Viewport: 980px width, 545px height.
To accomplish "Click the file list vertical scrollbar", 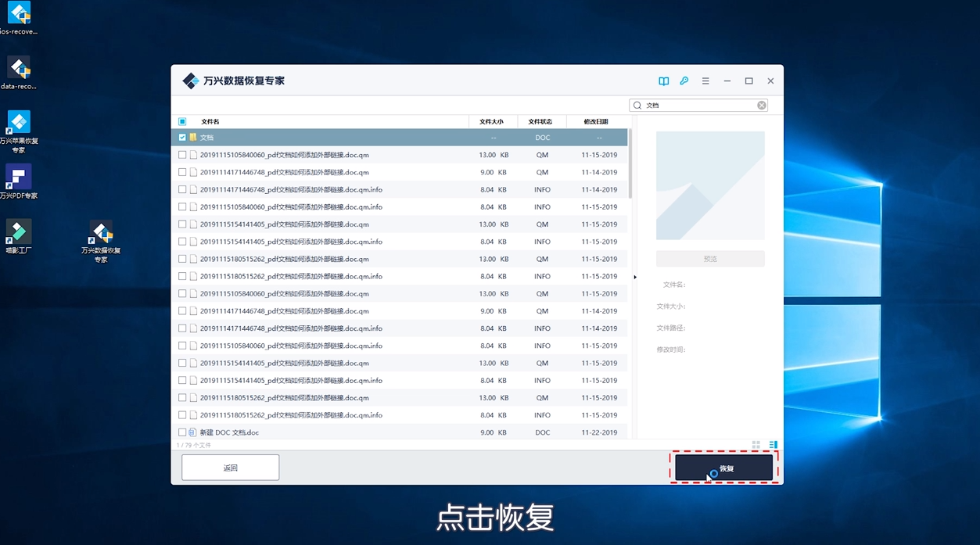I will 630,164.
